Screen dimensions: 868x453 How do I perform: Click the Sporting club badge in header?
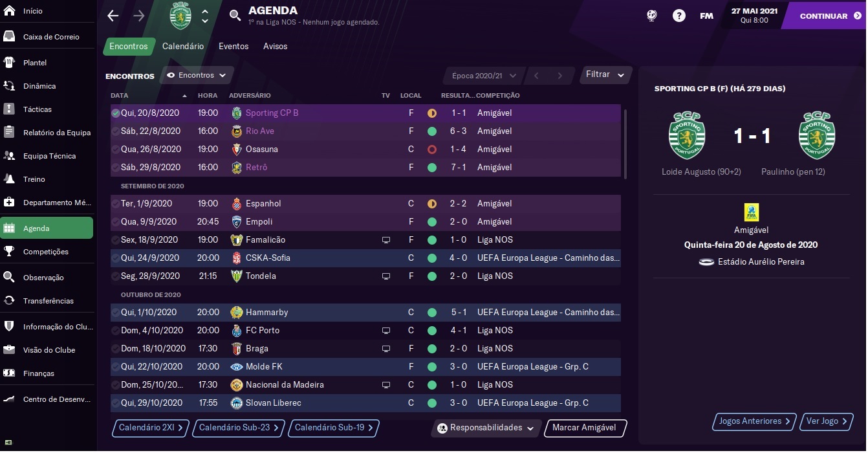181,16
